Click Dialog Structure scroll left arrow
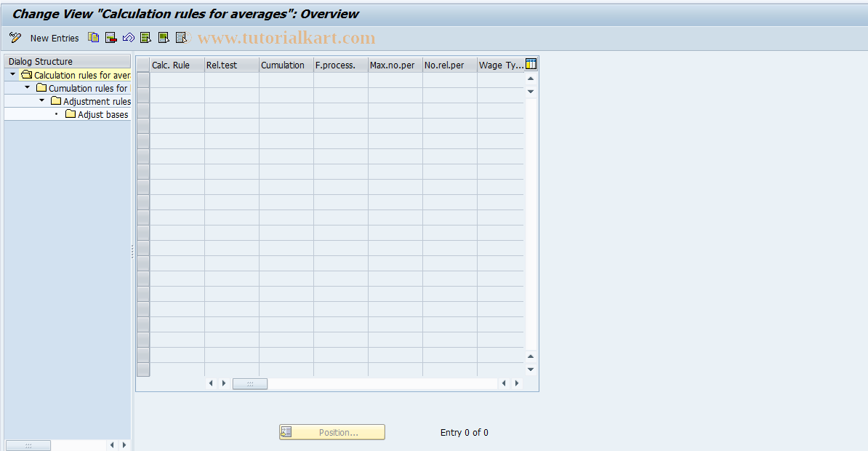868x451 pixels. coord(112,445)
